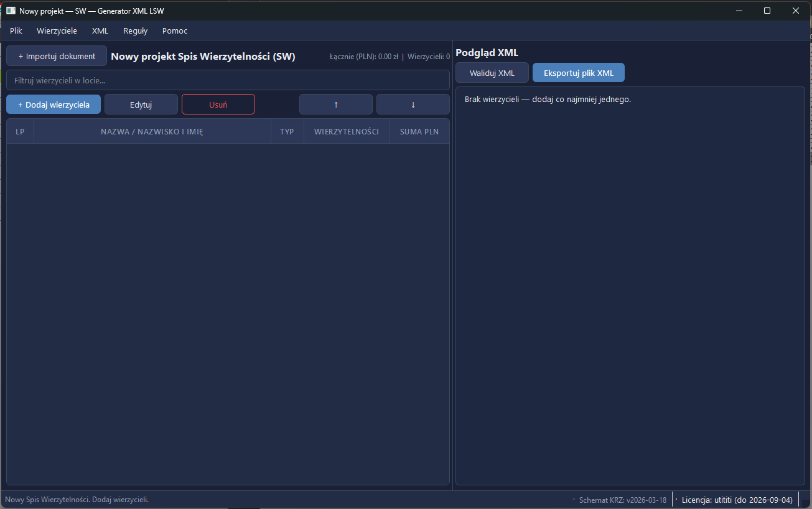Click the Wierzycieli count text

(429, 57)
